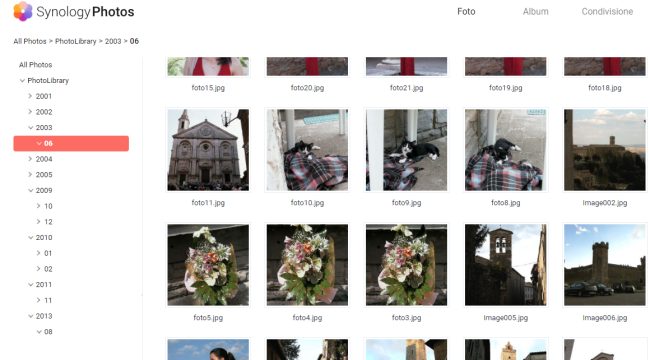The height and width of the screenshot is (360, 650).
Task: Open subfolder 08 under 2013
Action: pos(48,332)
